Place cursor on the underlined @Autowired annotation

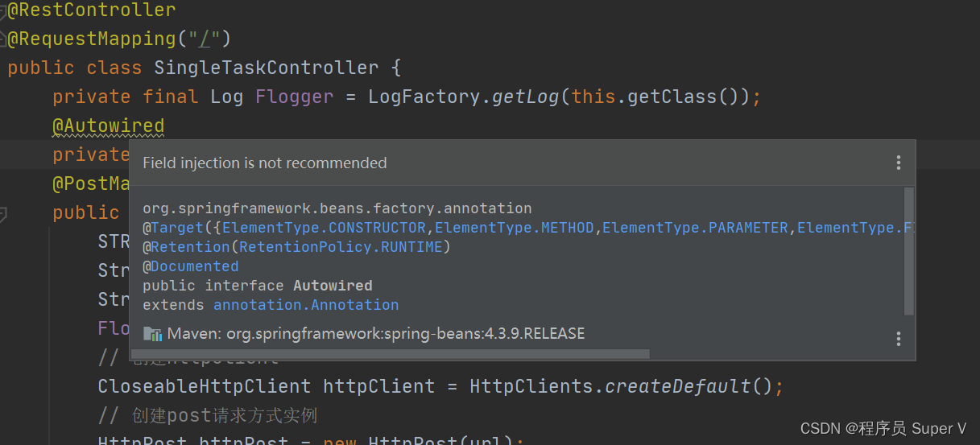[x=109, y=126]
